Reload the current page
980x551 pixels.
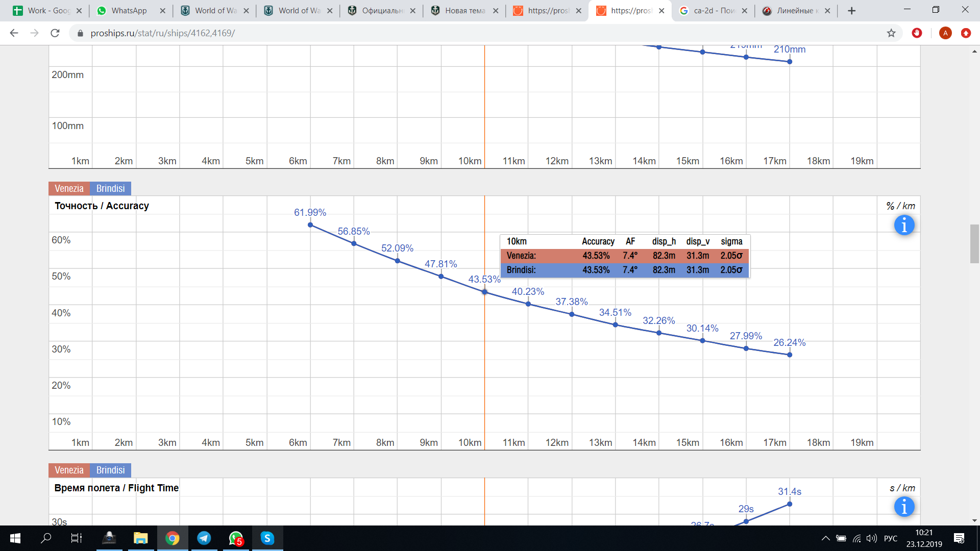click(55, 33)
